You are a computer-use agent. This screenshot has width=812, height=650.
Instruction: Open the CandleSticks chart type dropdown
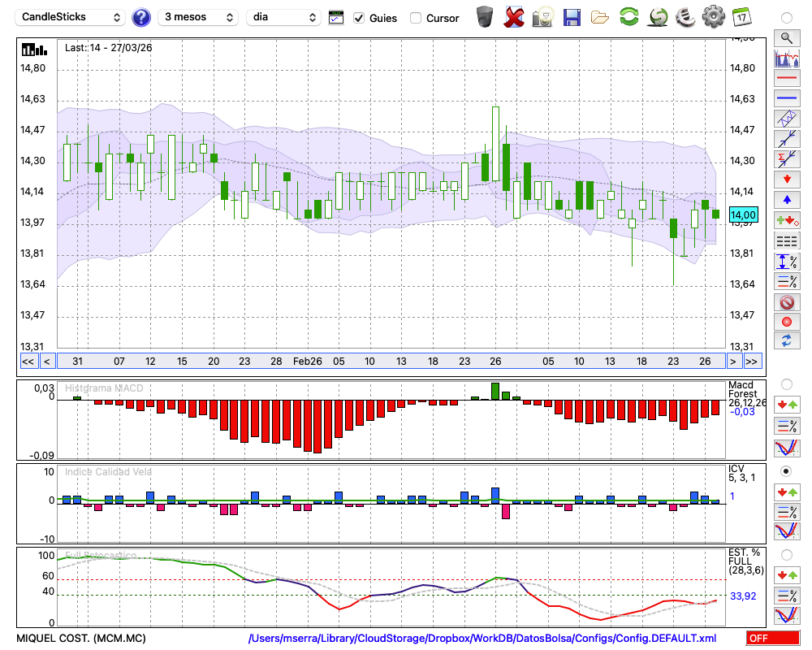click(71, 17)
